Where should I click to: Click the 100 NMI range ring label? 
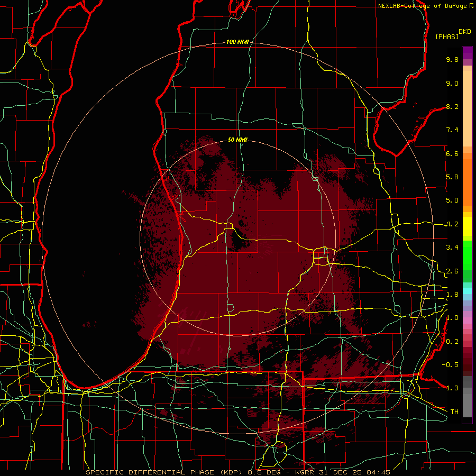(237, 42)
